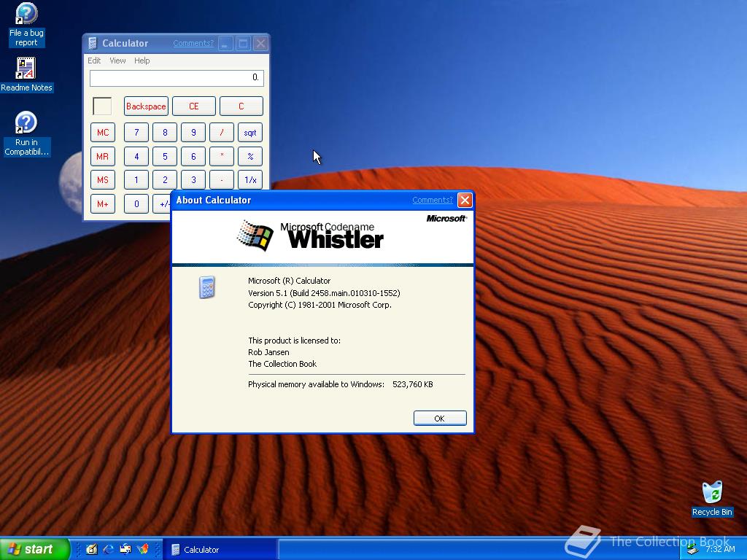Click the empty memory indicator box
The width and height of the screenshot is (747, 560).
102,106
